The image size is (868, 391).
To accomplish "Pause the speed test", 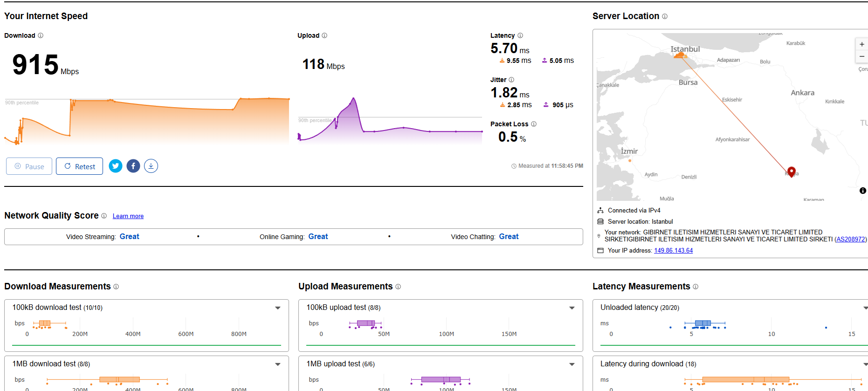I will pyautogui.click(x=29, y=166).
